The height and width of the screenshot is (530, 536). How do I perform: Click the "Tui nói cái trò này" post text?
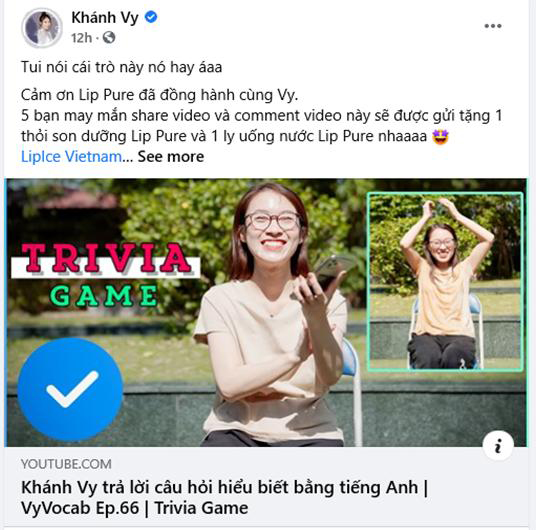121,67
